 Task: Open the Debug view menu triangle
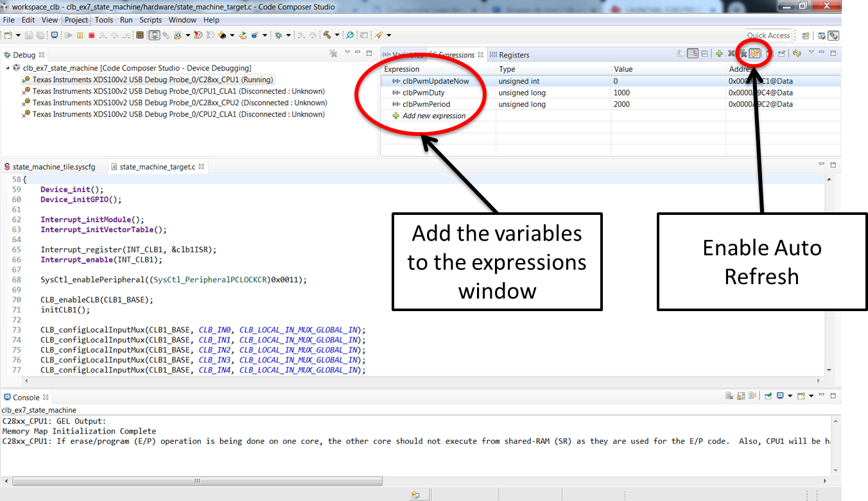tap(347, 53)
